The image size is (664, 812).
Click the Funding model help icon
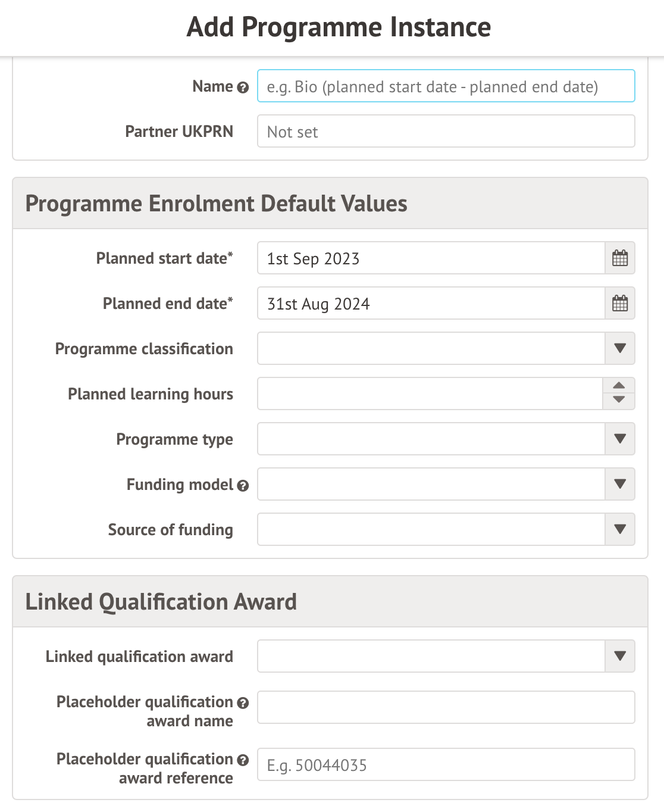click(x=243, y=486)
